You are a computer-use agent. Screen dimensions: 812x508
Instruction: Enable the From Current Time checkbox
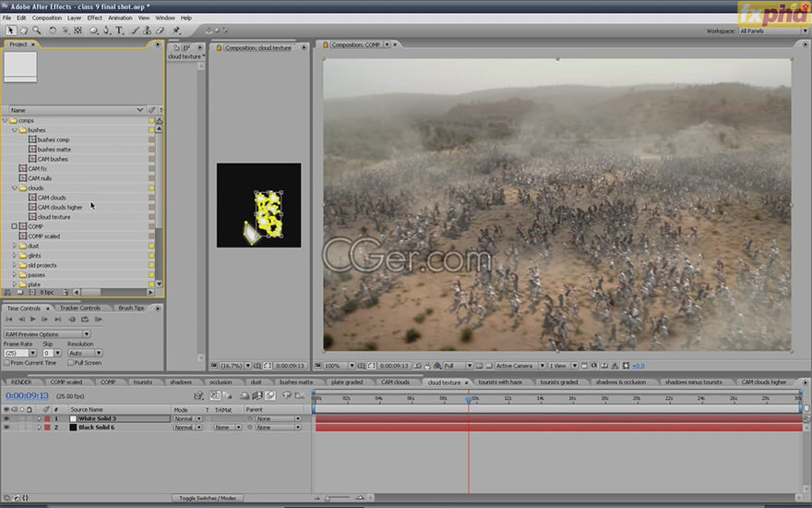pyautogui.click(x=6, y=363)
